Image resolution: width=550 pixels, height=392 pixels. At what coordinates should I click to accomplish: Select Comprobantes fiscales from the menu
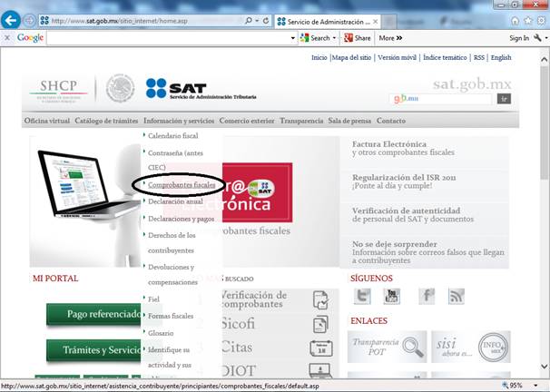point(182,184)
